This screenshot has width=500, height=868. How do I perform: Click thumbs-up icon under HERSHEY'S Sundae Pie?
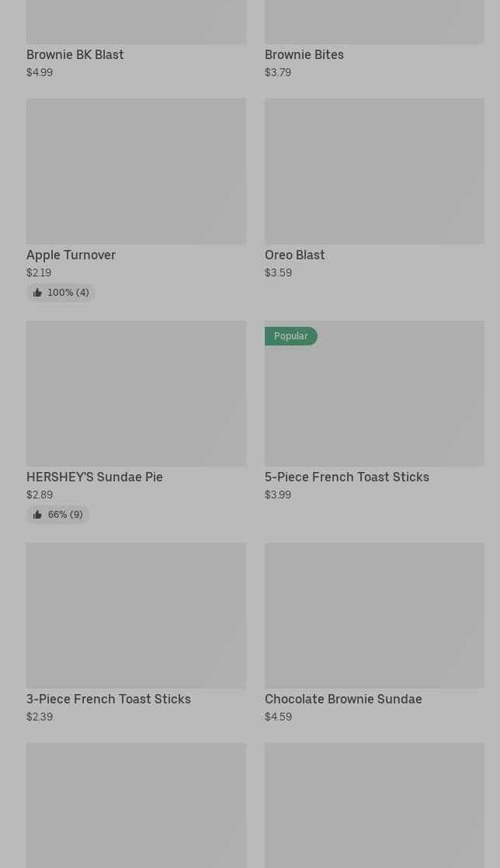(37, 515)
